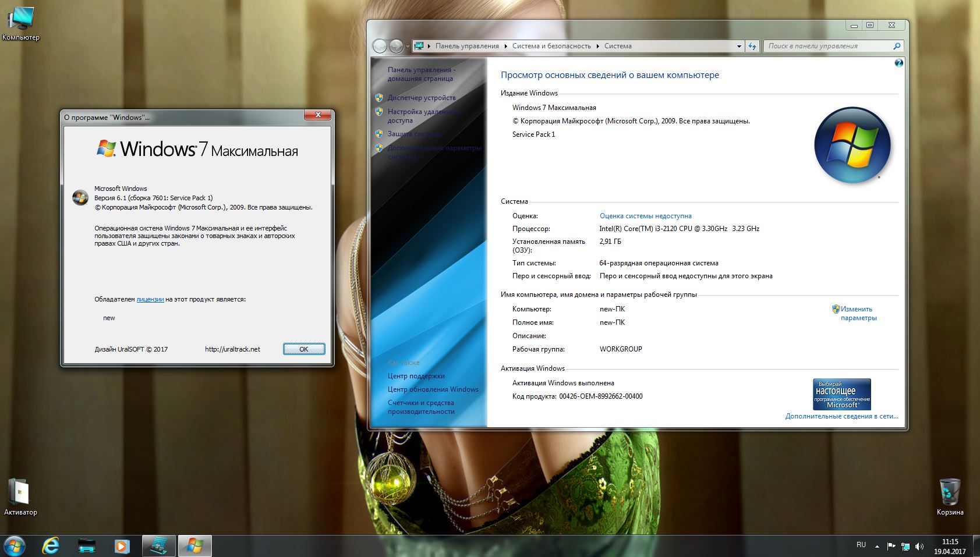Click the processor value Intel(R) Core(TM) i3-2120

tap(679, 229)
